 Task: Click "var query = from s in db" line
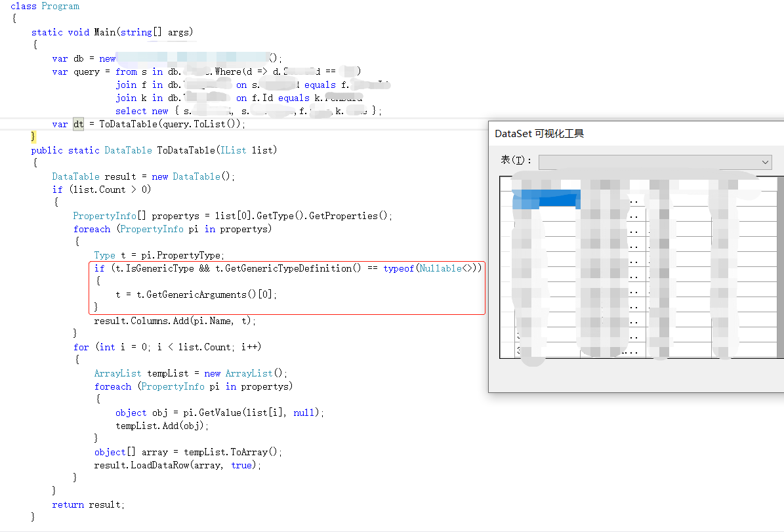pos(206,72)
